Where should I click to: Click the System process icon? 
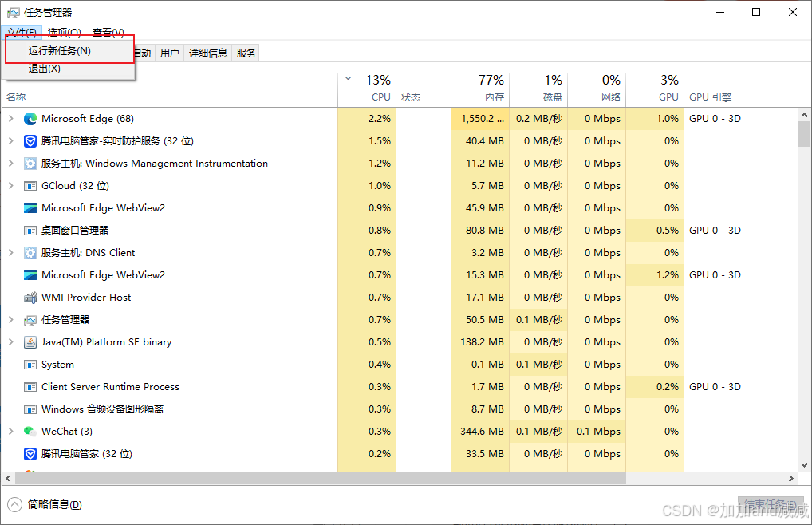30,365
